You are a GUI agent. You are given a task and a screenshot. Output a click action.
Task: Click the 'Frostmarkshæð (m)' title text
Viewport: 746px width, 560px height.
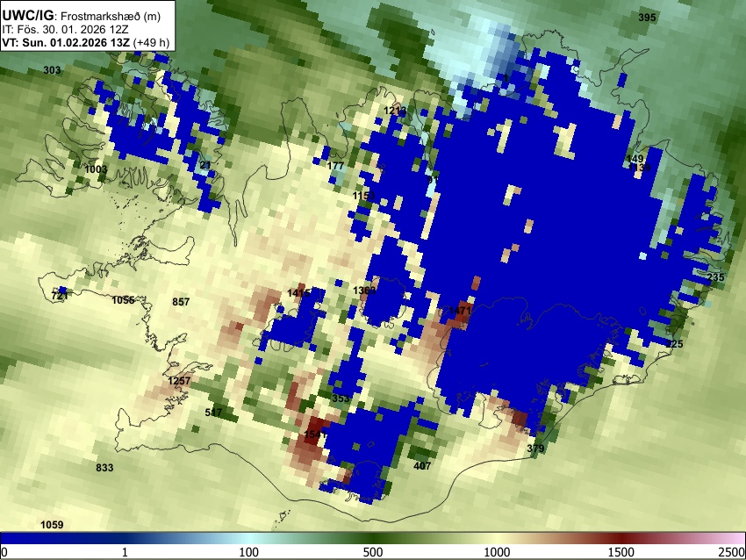[111, 17]
